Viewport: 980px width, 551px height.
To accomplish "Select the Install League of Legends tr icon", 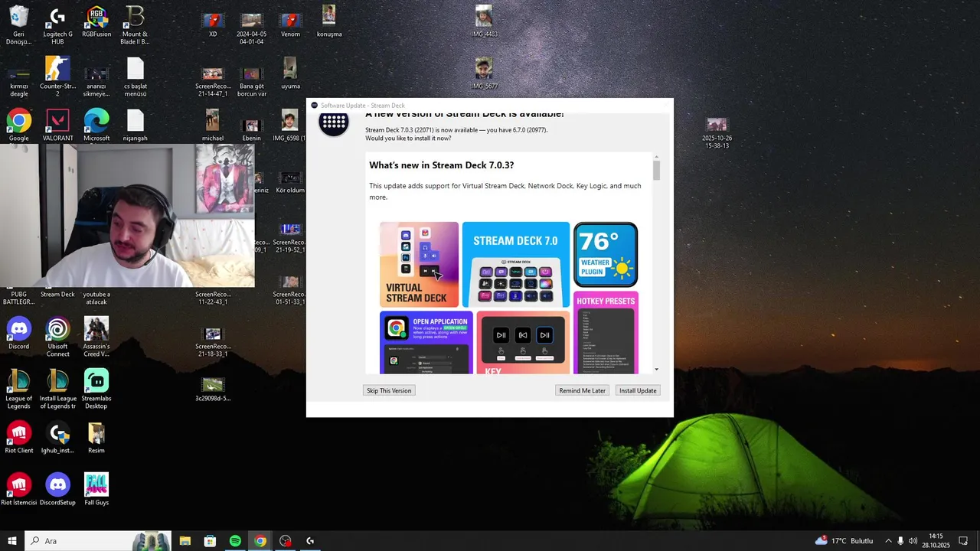I will tap(57, 390).
